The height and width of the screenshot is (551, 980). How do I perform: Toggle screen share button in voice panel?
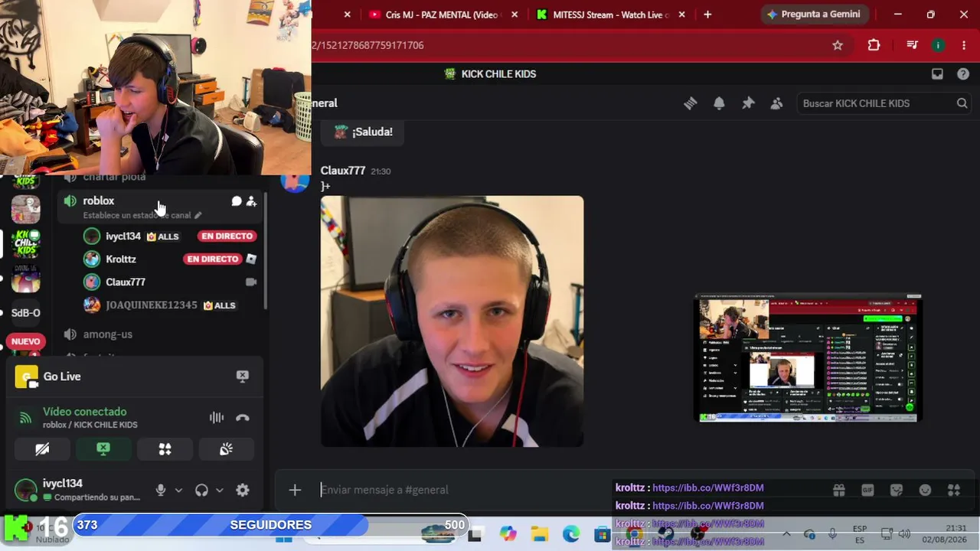(x=103, y=449)
